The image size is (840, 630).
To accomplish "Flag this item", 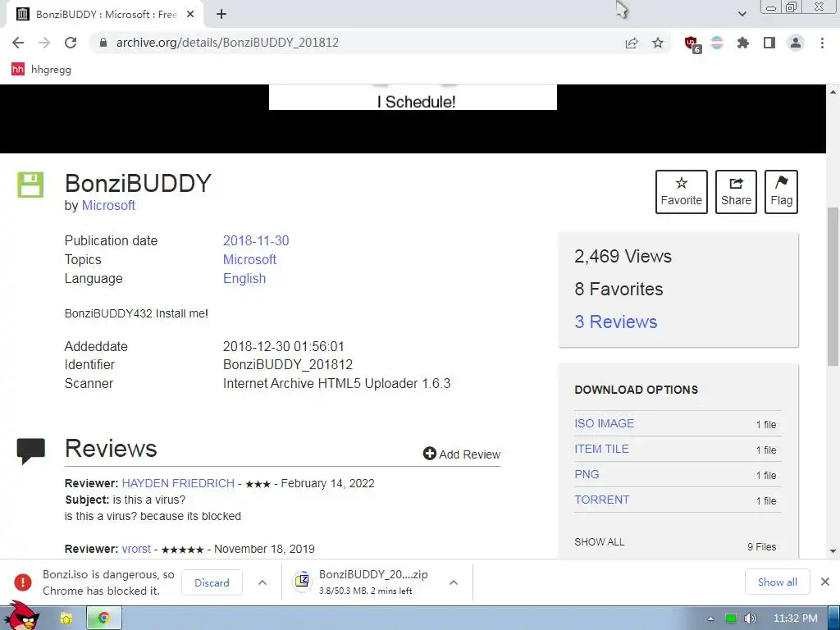I will pyautogui.click(x=781, y=192).
